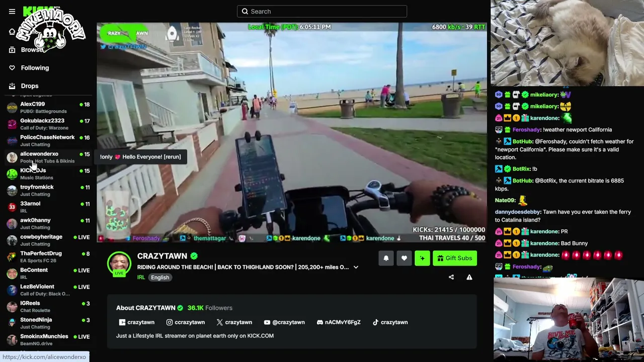Click the 36.1K Followers count
This screenshot has height=362, width=644.
coord(210,308)
